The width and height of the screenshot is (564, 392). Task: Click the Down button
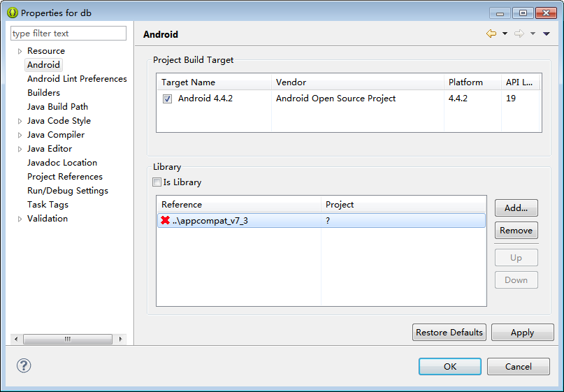point(516,280)
